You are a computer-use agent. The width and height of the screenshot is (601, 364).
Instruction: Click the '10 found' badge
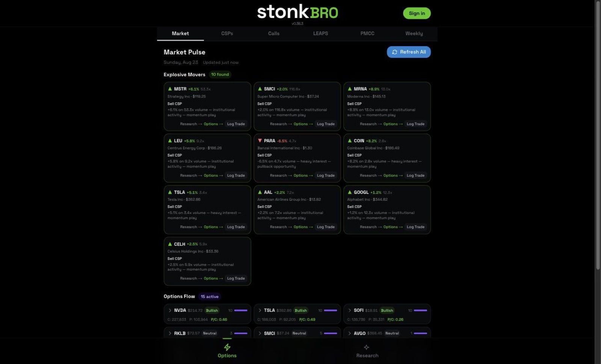(x=220, y=74)
